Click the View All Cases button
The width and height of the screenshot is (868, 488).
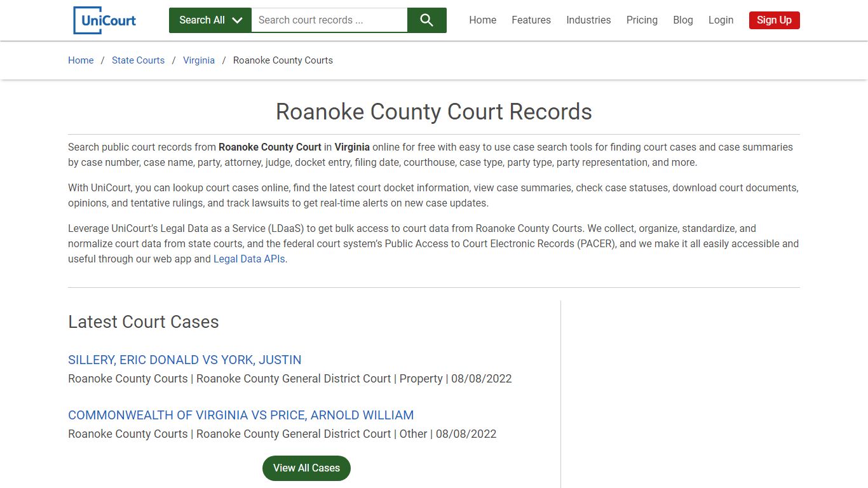[306, 468]
